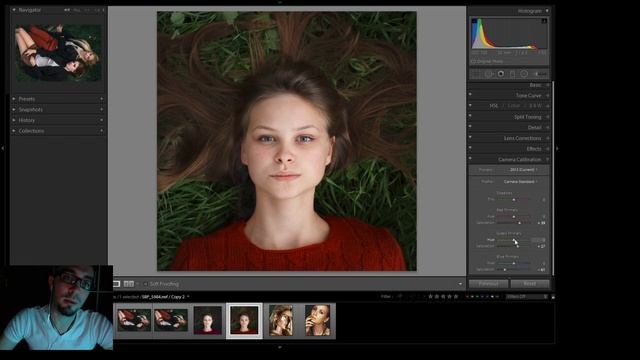Hide left panel group with edge arrow
Screen dimensions: 640x360
(3, 148)
